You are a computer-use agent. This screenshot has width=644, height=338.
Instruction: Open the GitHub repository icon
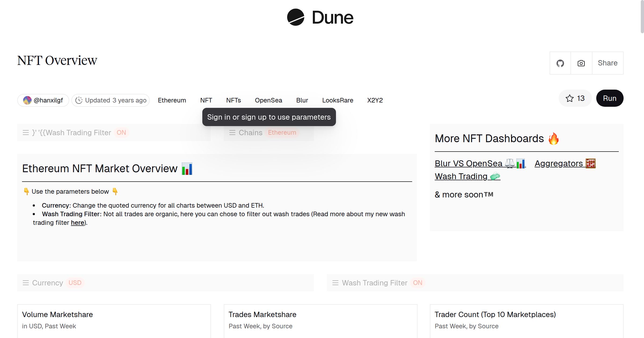click(560, 63)
